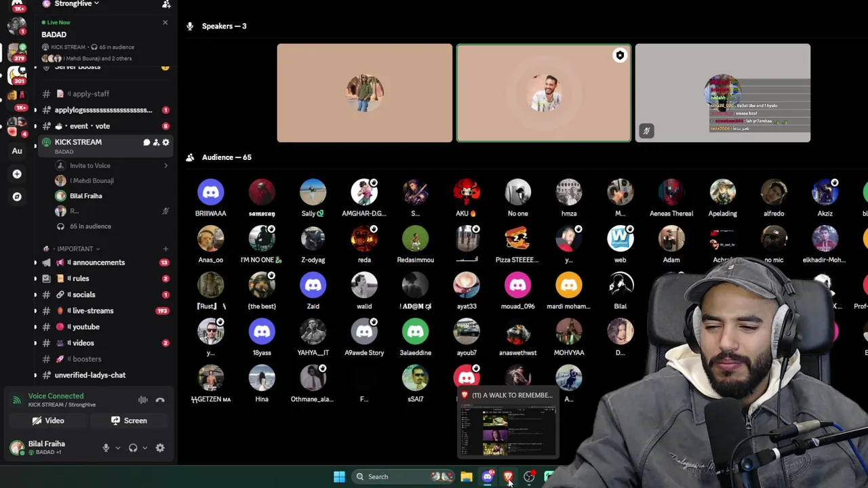Image resolution: width=868 pixels, height=488 pixels.
Task: Mute microphone in user panel
Action: [106, 448]
